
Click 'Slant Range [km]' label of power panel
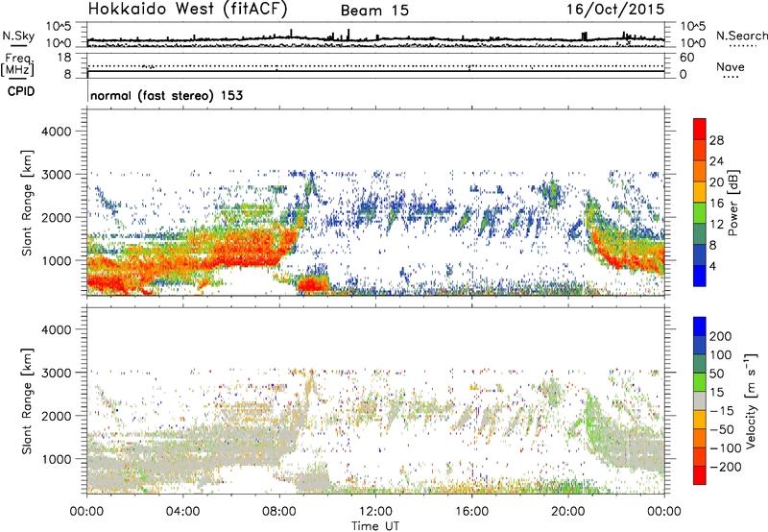point(27,203)
